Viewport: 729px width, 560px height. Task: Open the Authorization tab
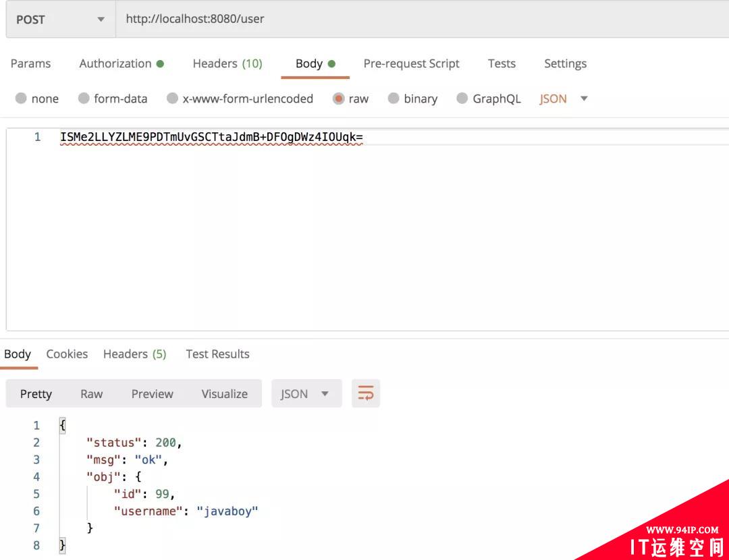(122, 63)
